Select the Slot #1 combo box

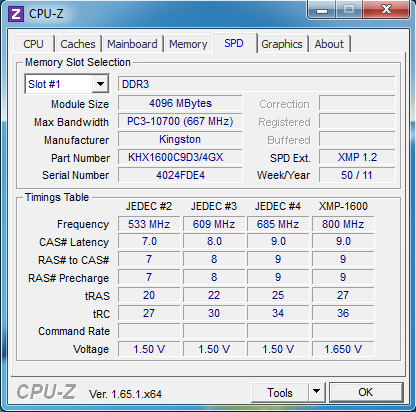[x=67, y=84]
